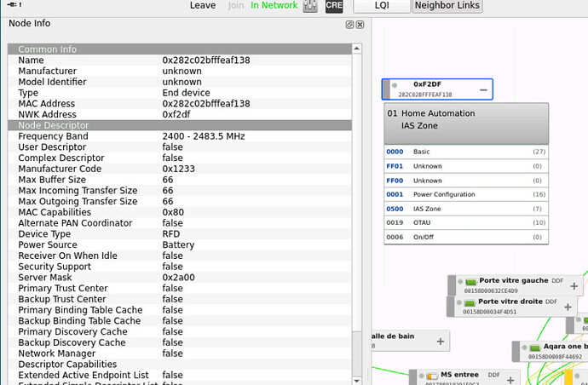Toggle the Neighbor Links button
The image size is (588, 385).
[x=447, y=6]
